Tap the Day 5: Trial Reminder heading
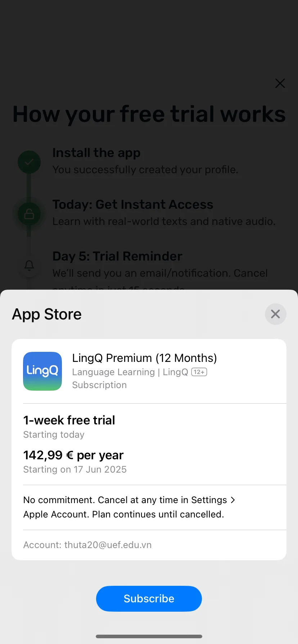 click(x=117, y=256)
